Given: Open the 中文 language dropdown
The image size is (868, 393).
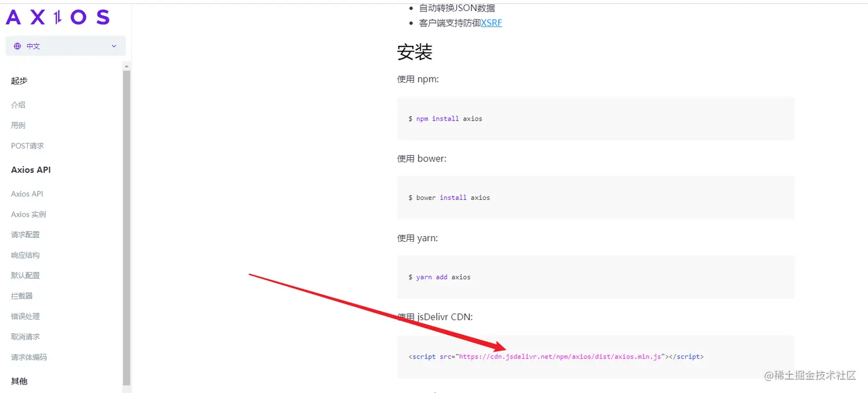Looking at the screenshot, I should pyautogui.click(x=65, y=46).
